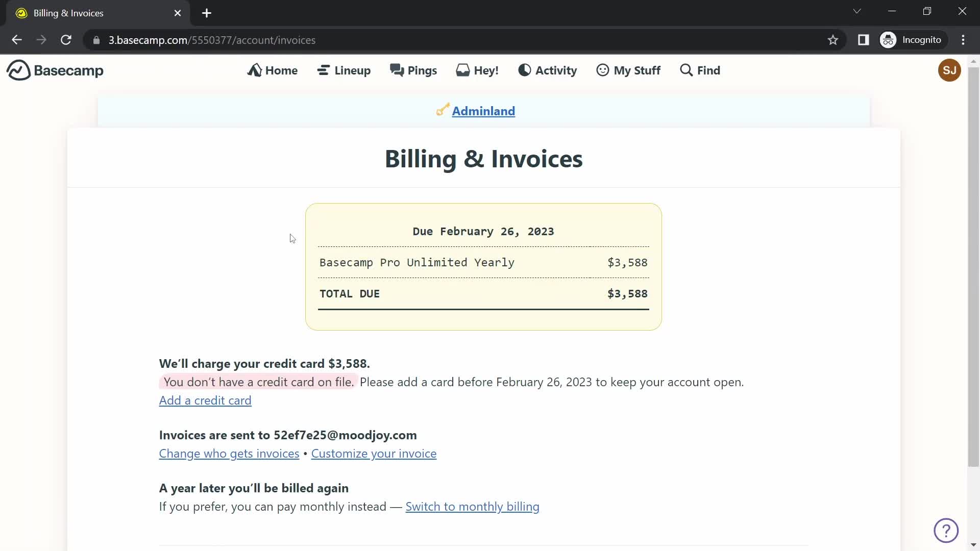Click the bookmark star icon
980x551 pixels.
[834, 40]
